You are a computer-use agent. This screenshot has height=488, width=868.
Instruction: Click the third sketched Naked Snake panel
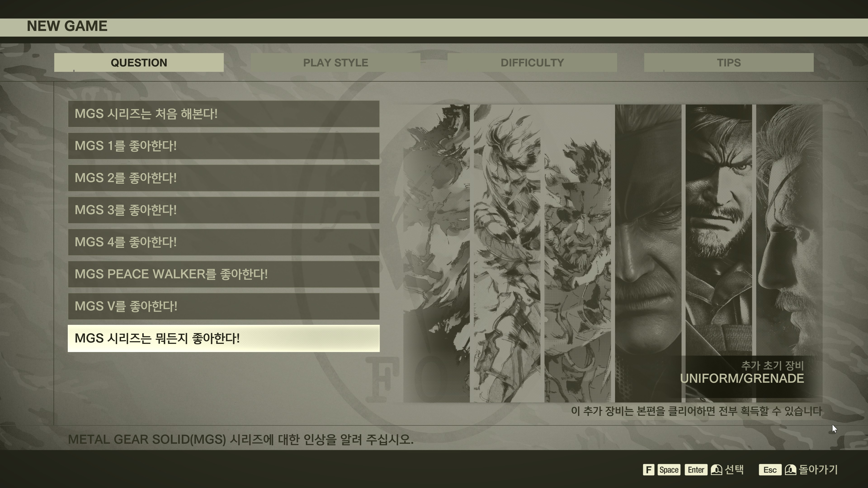coord(578,253)
